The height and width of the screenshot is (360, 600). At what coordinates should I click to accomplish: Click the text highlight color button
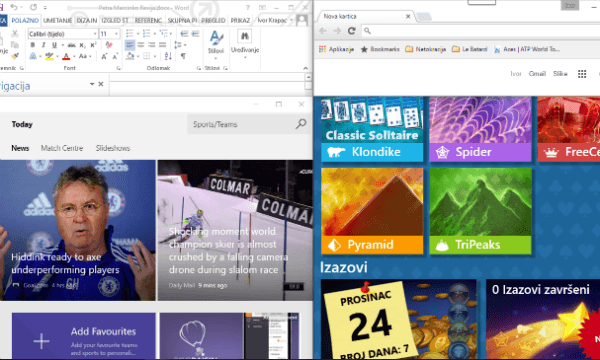(49, 57)
